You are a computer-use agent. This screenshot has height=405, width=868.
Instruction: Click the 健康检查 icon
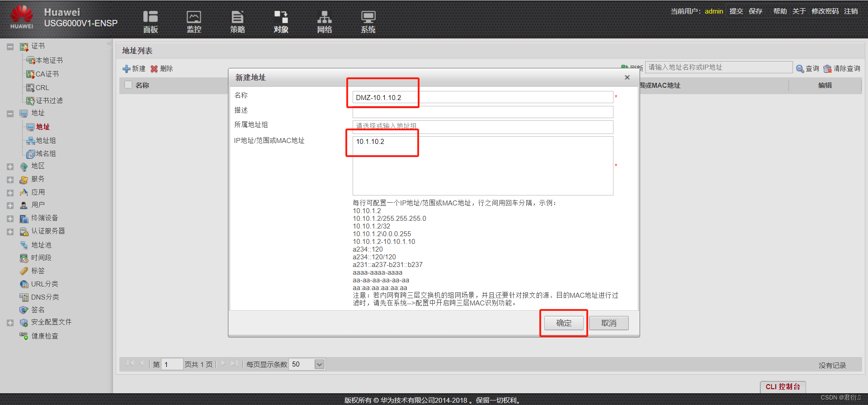coord(24,336)
